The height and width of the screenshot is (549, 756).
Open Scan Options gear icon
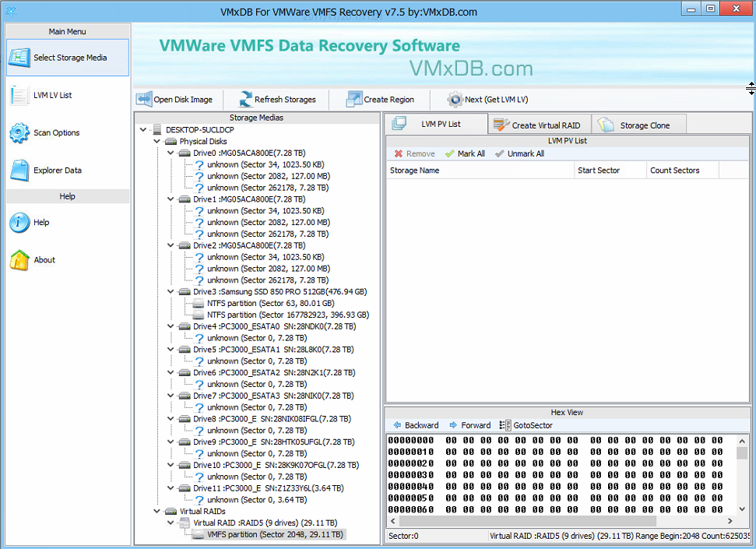click(x=19, y=132)
